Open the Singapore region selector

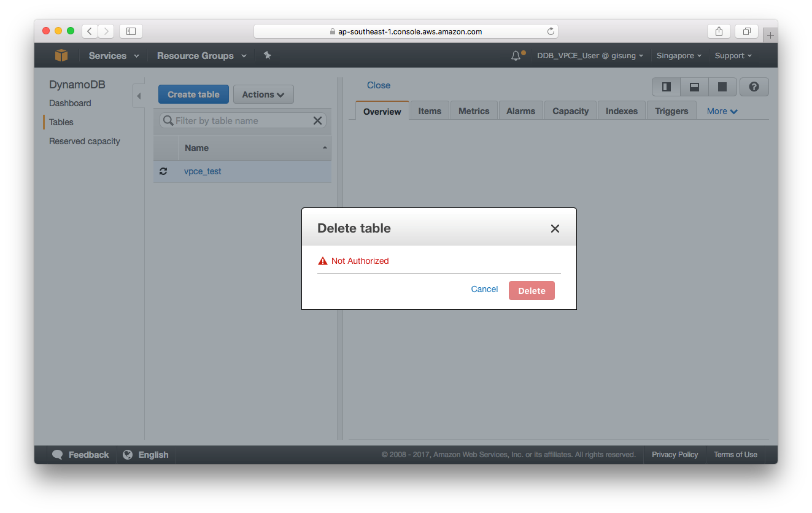click(x=679, y=56)
